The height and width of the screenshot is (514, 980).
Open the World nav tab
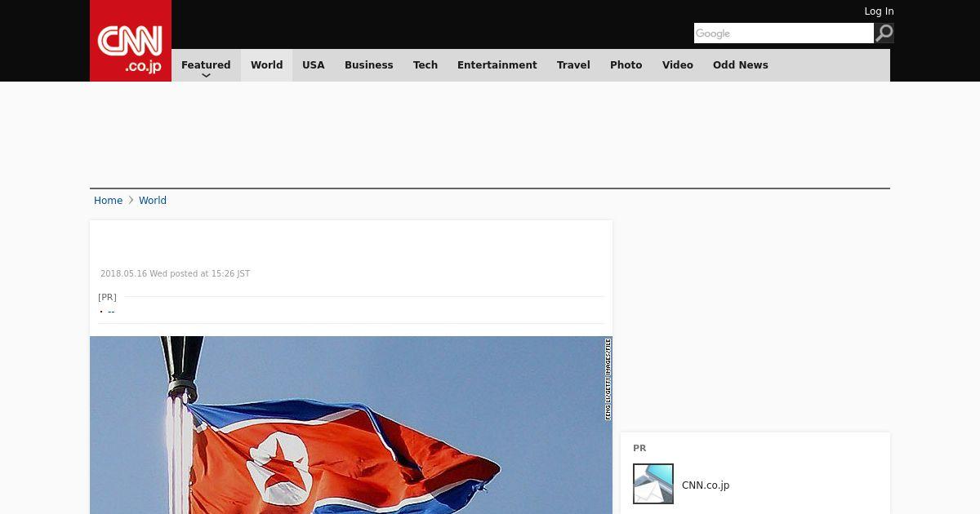pos(266,65)
